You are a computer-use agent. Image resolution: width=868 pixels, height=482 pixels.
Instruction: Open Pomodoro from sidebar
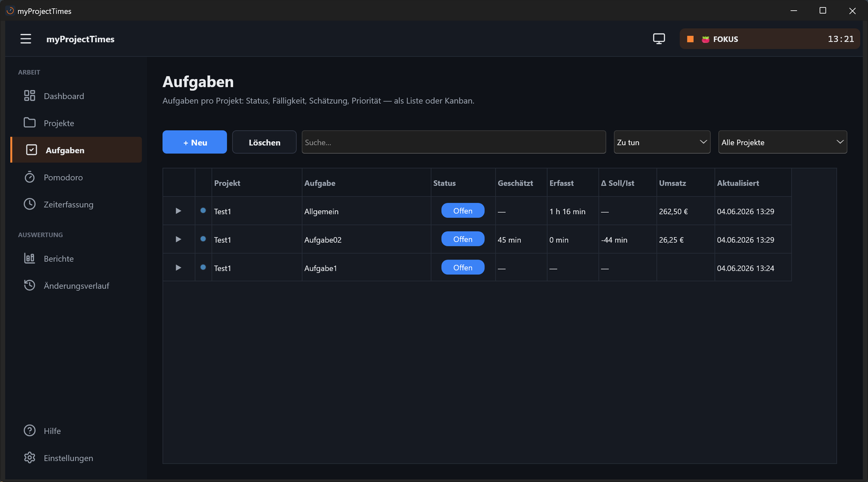tap(76, 177)
